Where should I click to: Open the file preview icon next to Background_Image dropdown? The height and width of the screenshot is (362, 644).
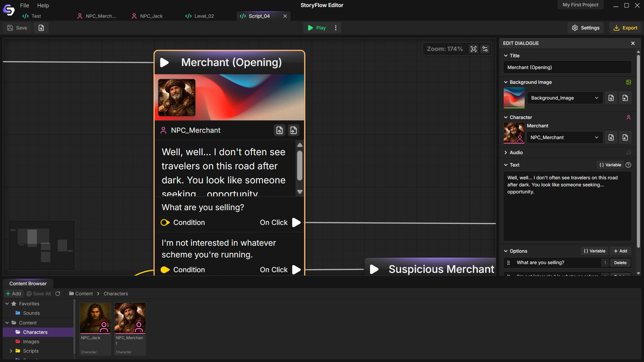click(x=611, y=98)
